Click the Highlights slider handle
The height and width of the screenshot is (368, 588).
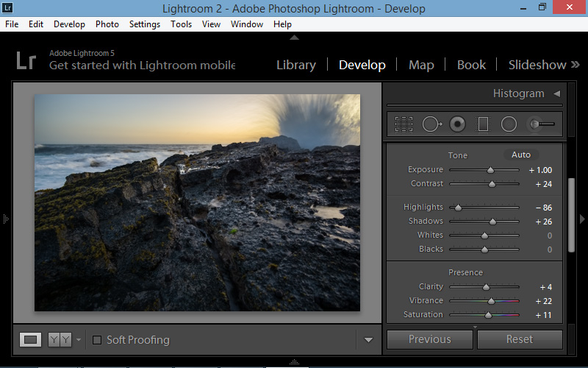coord(458,208)
